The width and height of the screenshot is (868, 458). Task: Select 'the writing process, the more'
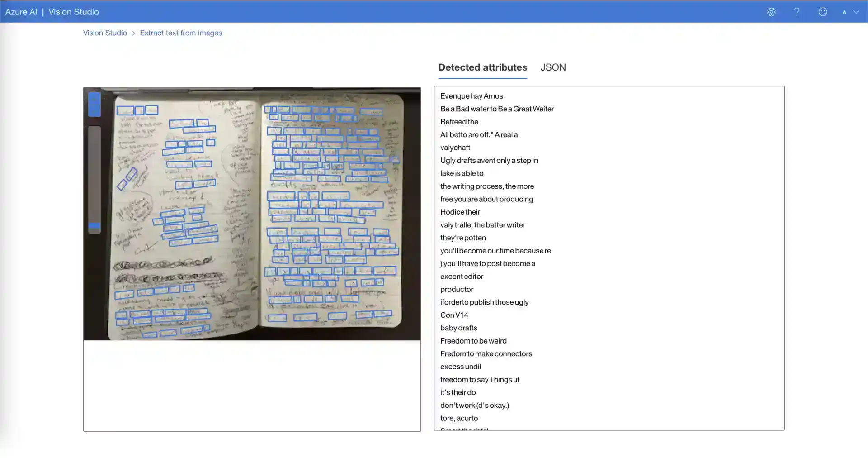(487, 186)
